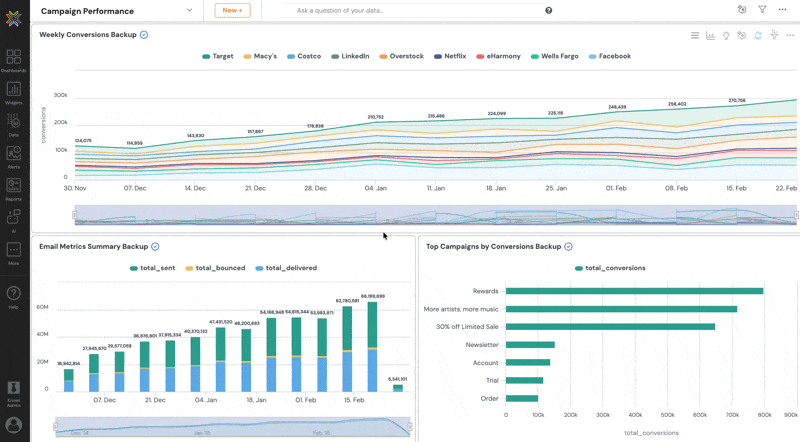Viewport: 800px width, 442px height.
Task: Open Reports from the left sidebar
Action: [x=14, y=189]
